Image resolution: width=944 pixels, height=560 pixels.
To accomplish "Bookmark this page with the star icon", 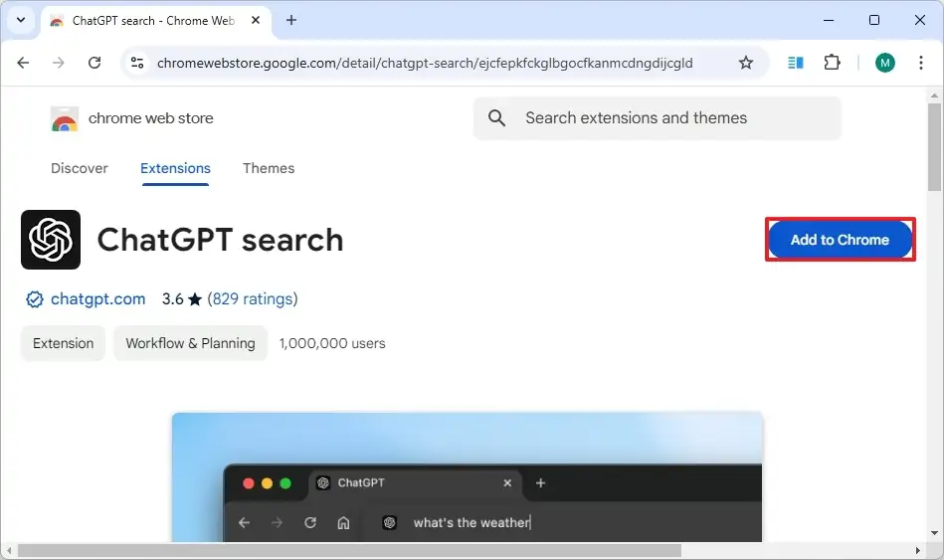I will [x=746, y=63].
